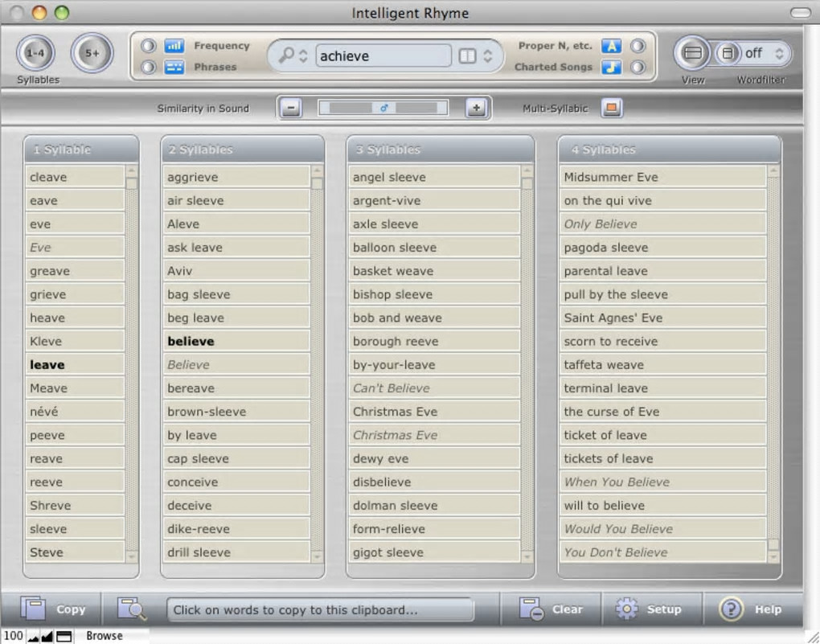The image size is (820, 644).
Task: Click the achieve search input field
Action: pos(383,55)
